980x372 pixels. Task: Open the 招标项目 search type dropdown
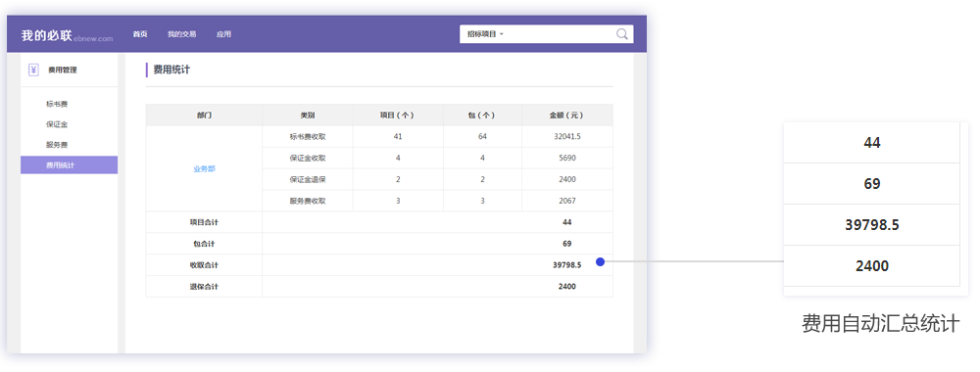pyautogui.click(x=485, y=34)
